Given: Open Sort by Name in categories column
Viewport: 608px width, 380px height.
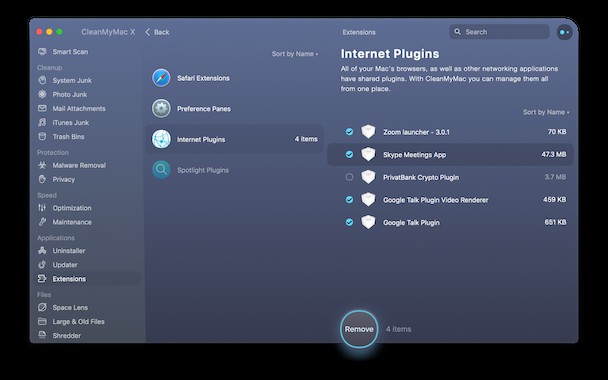Looking at the screenshot, I should 295,54.
